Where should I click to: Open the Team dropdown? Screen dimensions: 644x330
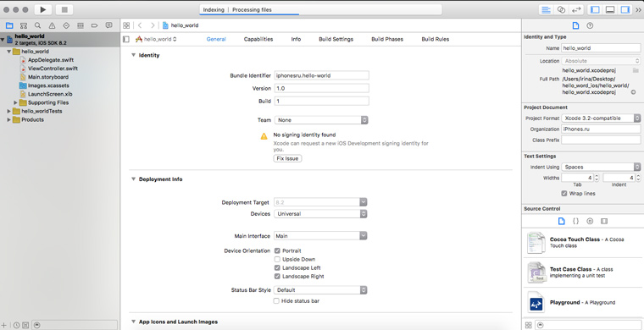click(321, 120)
